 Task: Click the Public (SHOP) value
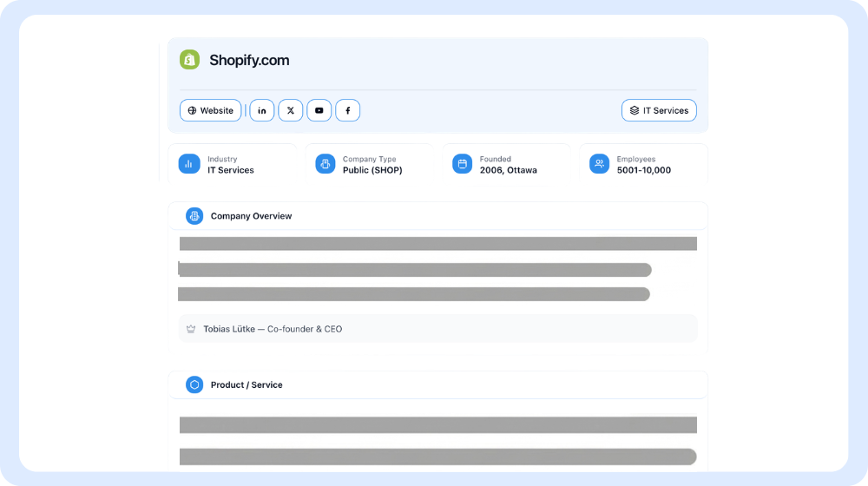pos(372,170)
